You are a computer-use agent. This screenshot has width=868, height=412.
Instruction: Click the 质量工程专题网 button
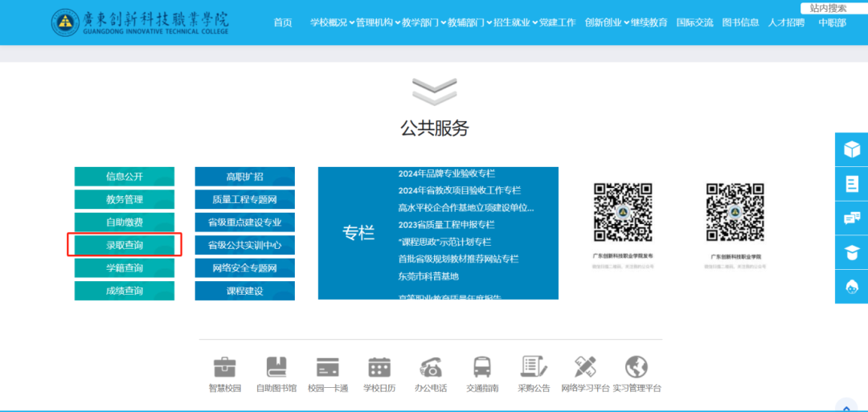[x=244, y=199]
